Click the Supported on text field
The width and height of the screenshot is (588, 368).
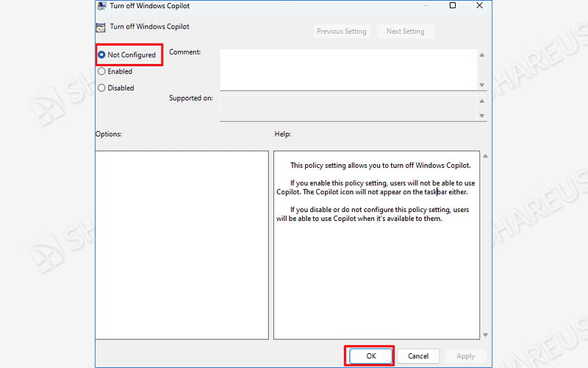(x=348, y=108)
